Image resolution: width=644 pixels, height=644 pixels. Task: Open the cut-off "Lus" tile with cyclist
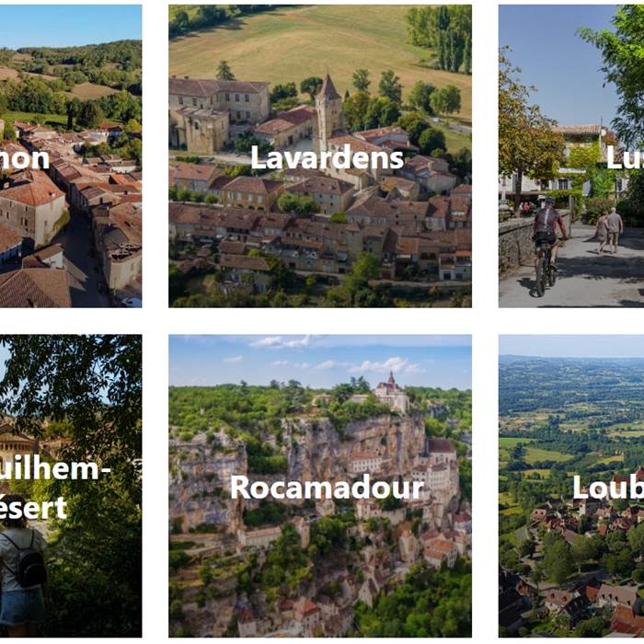point(571,156)
